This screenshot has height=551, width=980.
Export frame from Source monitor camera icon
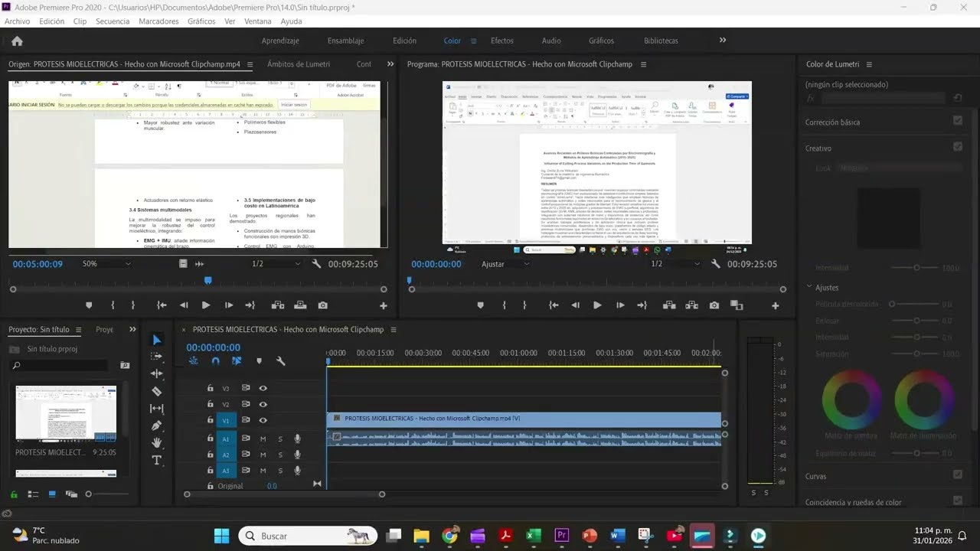coord(323,305)
